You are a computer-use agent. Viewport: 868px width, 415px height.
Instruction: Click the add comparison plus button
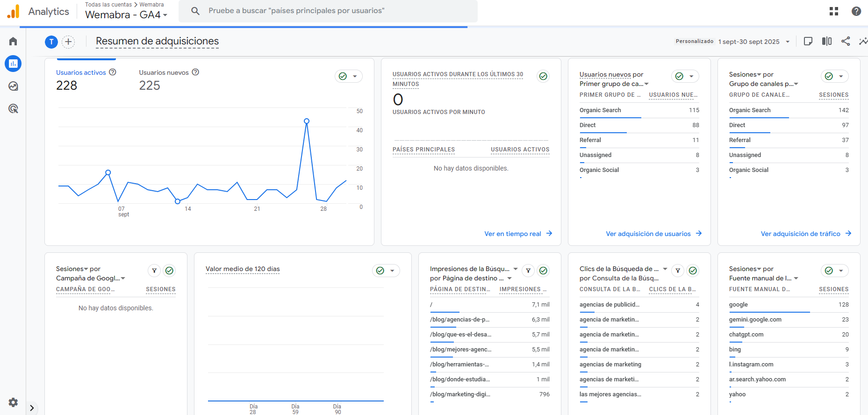[68, 42]
